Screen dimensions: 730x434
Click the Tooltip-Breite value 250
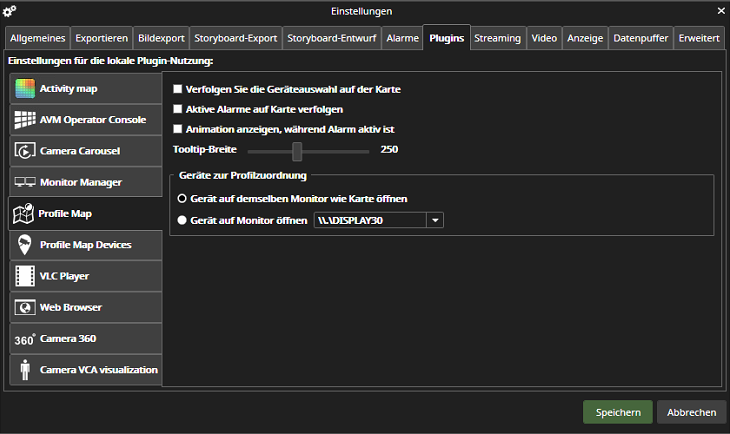pos(389,149)
